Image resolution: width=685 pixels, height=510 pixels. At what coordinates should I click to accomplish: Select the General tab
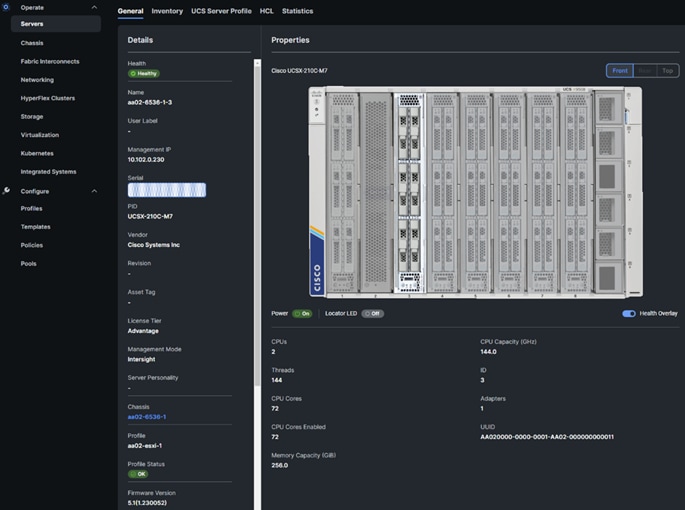tap(130, 11)
